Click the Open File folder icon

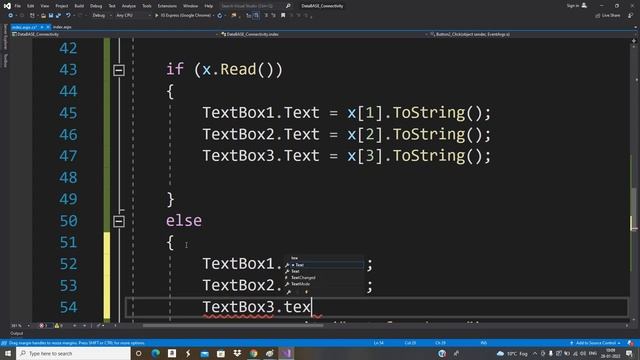[43, 16]
